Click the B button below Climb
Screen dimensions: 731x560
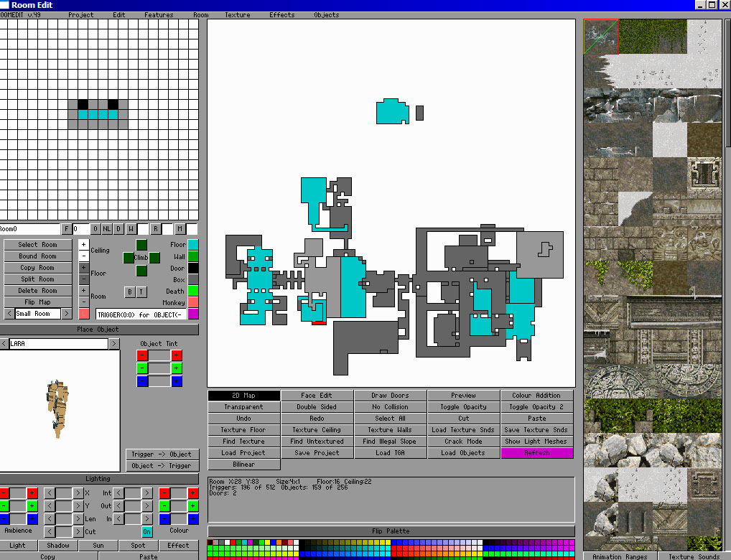(129, 292)
